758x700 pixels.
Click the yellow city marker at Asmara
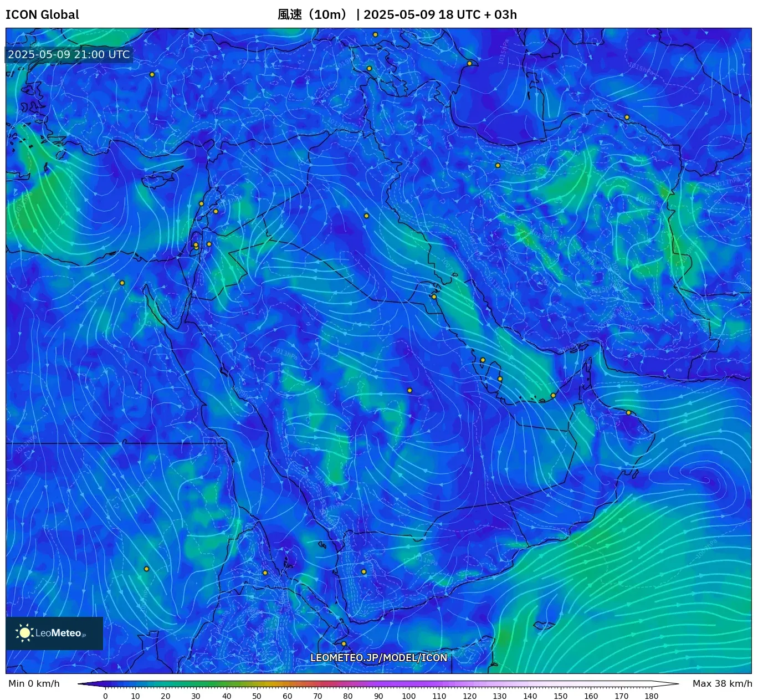[x=265, y=573]
